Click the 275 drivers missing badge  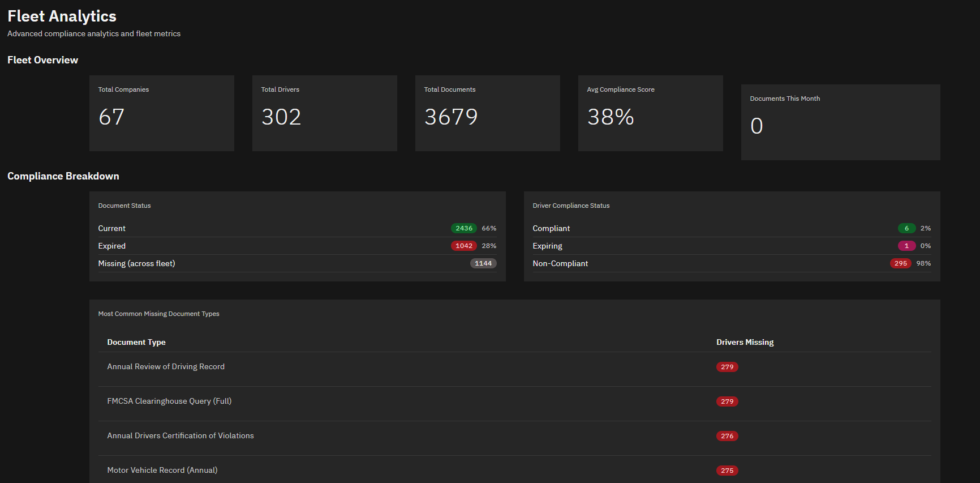[727, 471]
